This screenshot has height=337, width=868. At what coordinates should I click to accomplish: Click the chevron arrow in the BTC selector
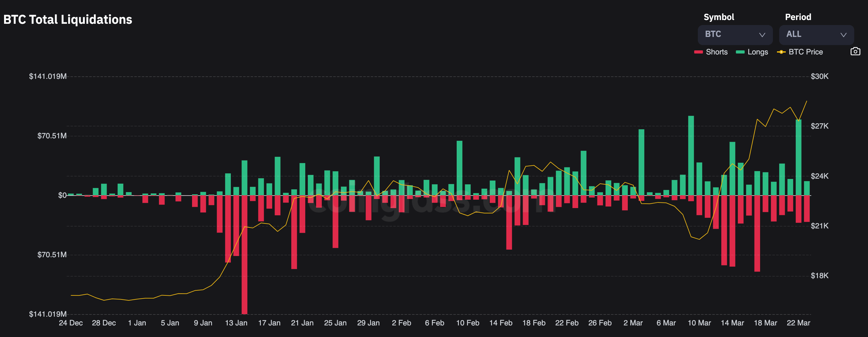(762, 35)
